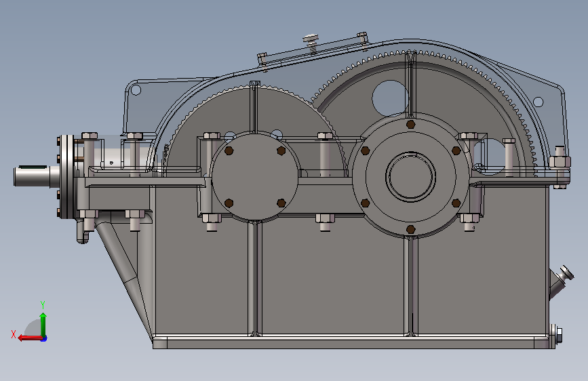
Task: Click the blue Z axis dot of triad
Action: pos(44,339)
